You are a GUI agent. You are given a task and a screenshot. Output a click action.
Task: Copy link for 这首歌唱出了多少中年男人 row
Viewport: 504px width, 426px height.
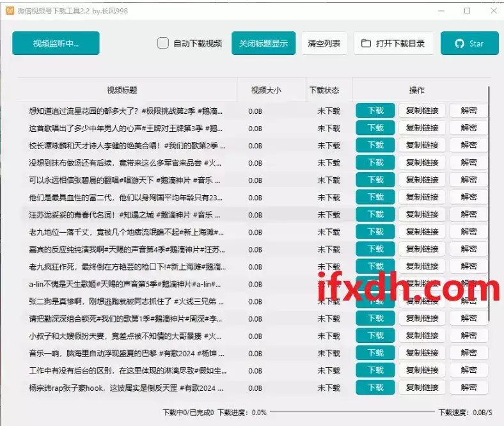tap(422, 128)
